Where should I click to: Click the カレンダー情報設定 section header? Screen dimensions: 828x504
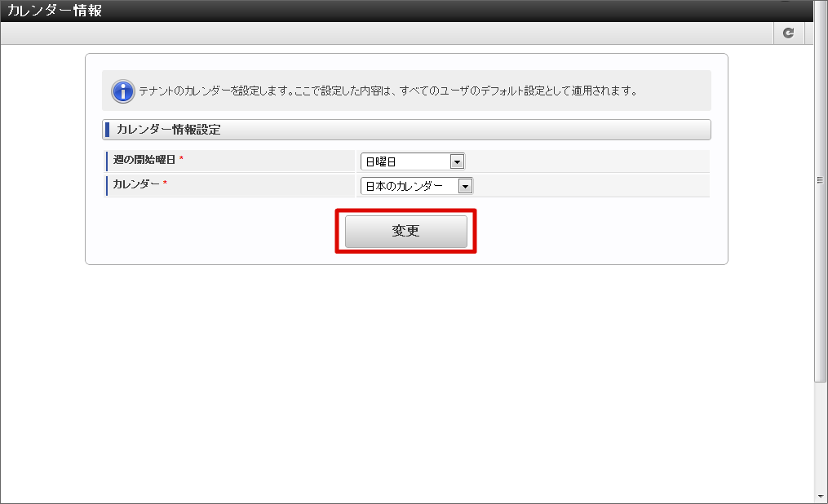(406, 130)
